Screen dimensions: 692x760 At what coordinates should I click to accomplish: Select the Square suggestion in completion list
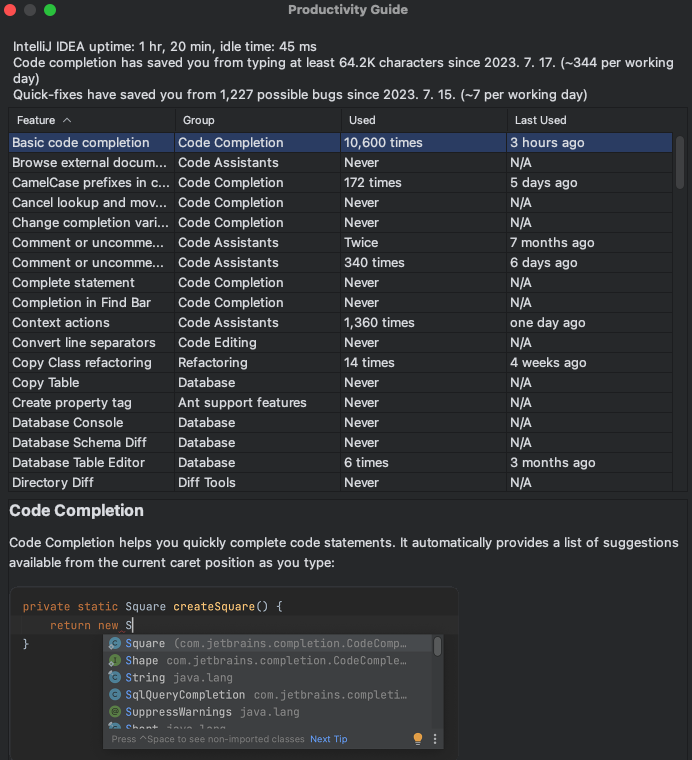click(x=268, y=643)
